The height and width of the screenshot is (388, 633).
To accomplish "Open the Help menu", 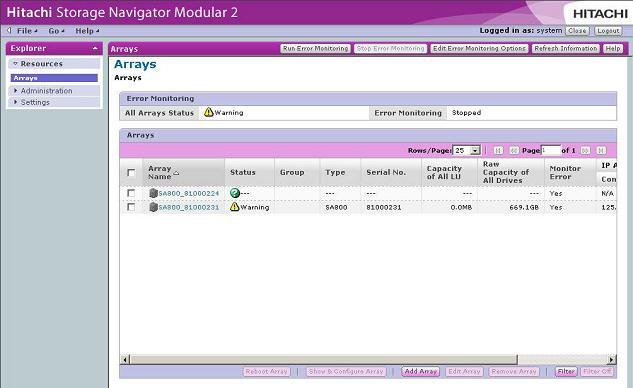I will [87, 31].
